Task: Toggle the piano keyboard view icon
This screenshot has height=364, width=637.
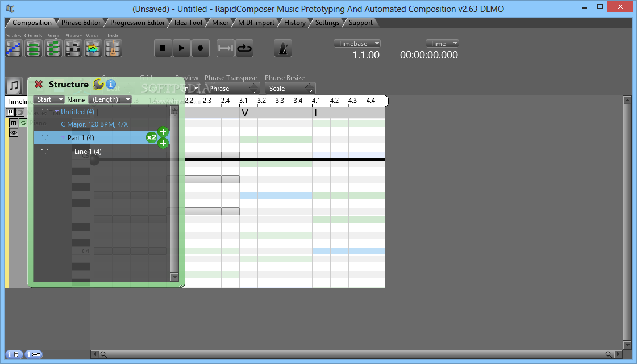Action: tap(10, 112)
